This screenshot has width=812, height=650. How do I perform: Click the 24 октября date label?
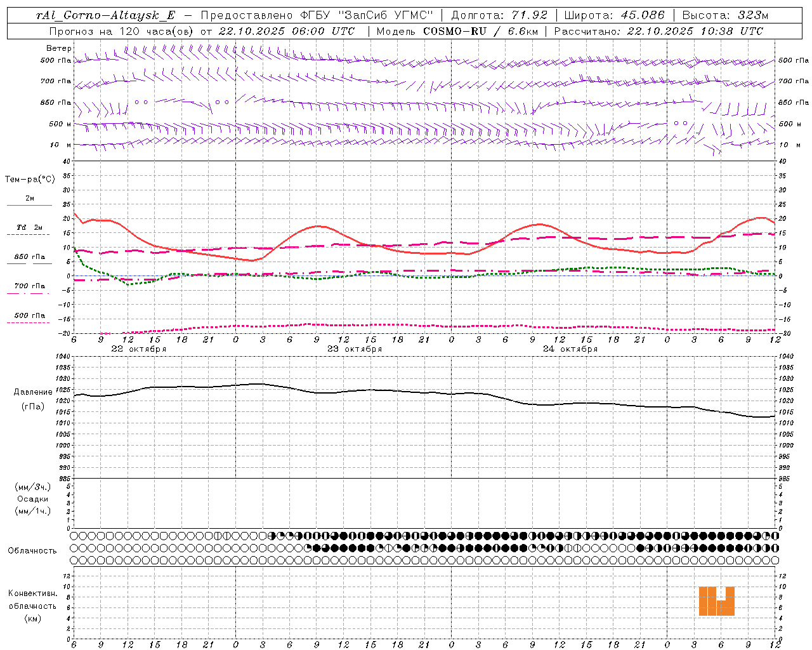point(570,349)
